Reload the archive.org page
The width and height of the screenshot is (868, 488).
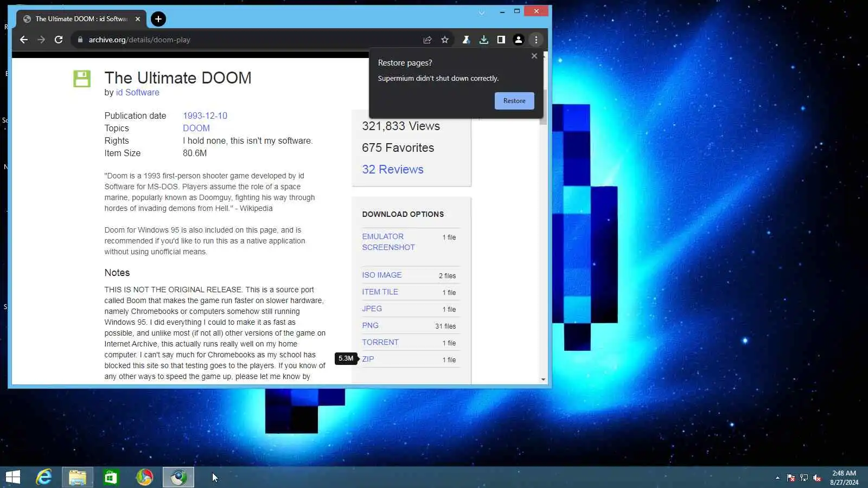pyautogui.click(x=59, y=40)
